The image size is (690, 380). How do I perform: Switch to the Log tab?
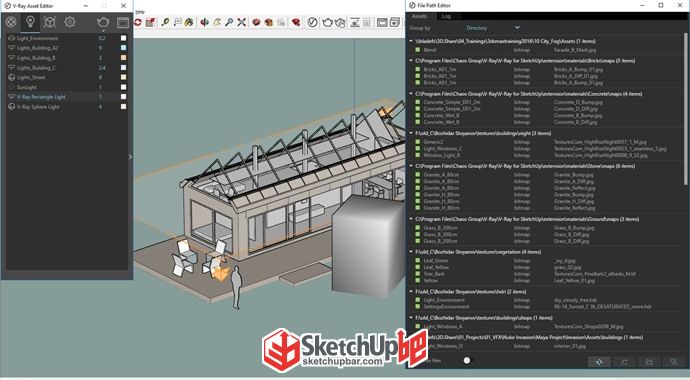coord(446,16)
